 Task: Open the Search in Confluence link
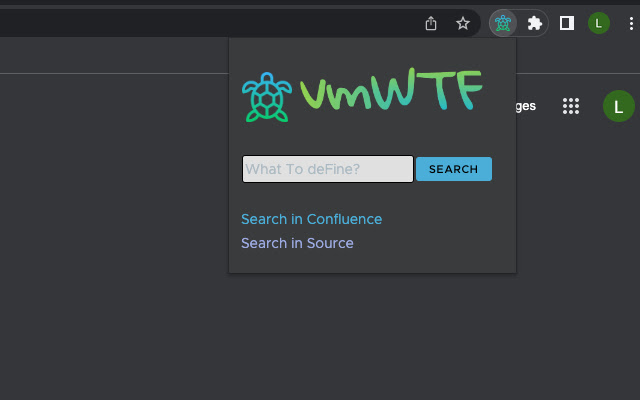[311, 219]
